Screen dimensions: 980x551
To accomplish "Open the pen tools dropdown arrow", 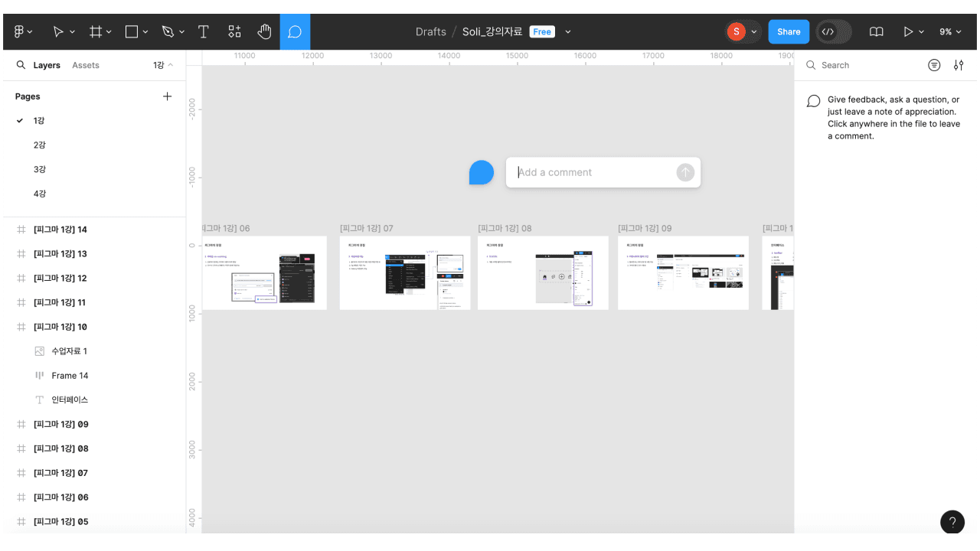I will (x=181, y=32).
